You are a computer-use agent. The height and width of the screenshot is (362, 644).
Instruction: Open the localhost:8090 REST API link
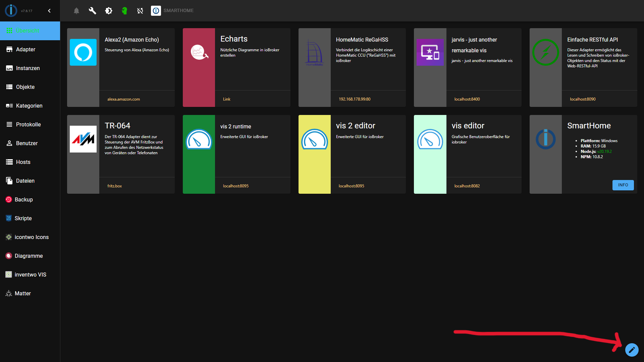click(x=583, y=99)
